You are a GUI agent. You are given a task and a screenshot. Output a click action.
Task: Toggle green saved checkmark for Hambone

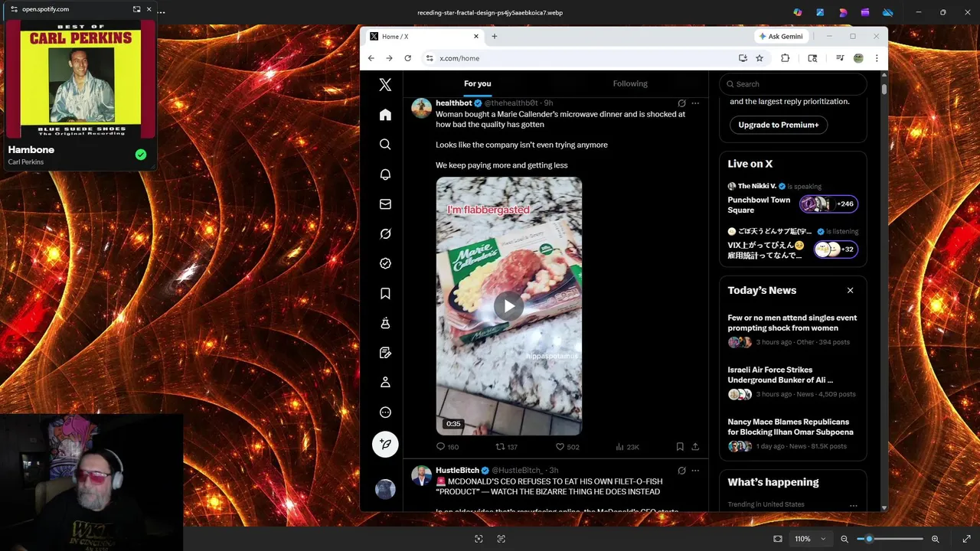pyautogui.click(x=141, y=155)
